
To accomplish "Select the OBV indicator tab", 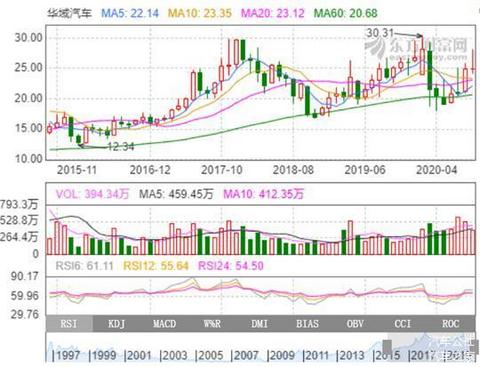I will [355, 323].
